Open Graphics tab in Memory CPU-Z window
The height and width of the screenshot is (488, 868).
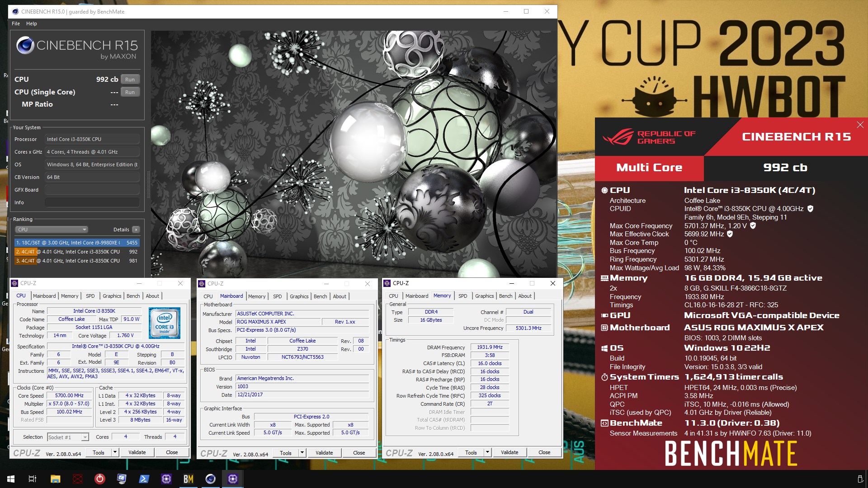pyautogui.click(x=484, y=296)
